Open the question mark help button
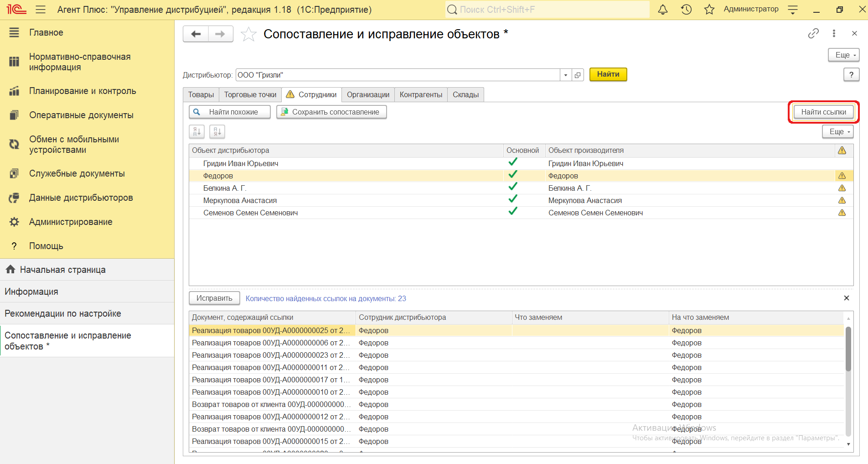Image resolution: width=868 pixels, height=464 pixels. [x=851, y=74]
